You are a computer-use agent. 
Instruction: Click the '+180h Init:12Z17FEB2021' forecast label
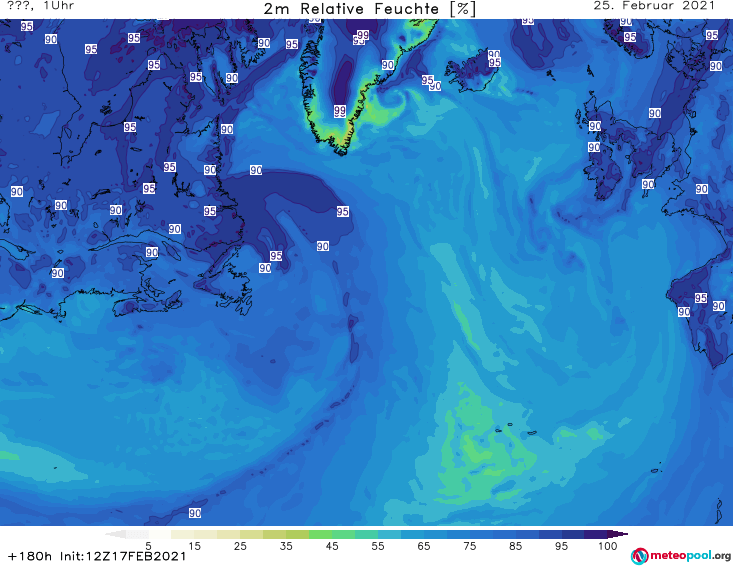(97, 557)
